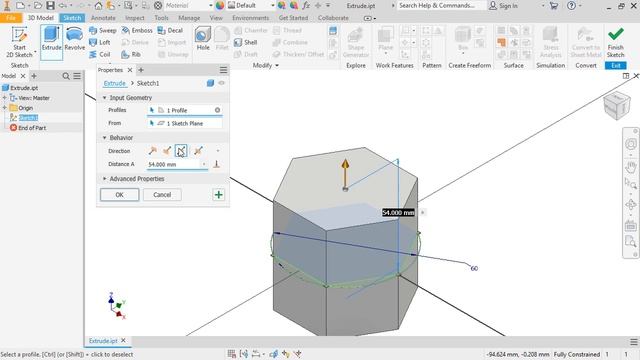Viewport: 640px width, 360px height.
Task: Choose the Sweep tool
Action: (x=103, y=31)
